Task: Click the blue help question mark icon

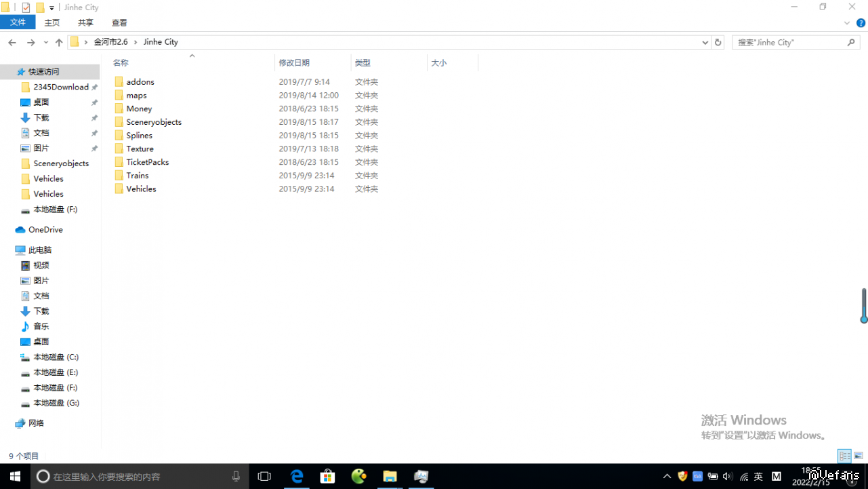Action: click(861, 22)
